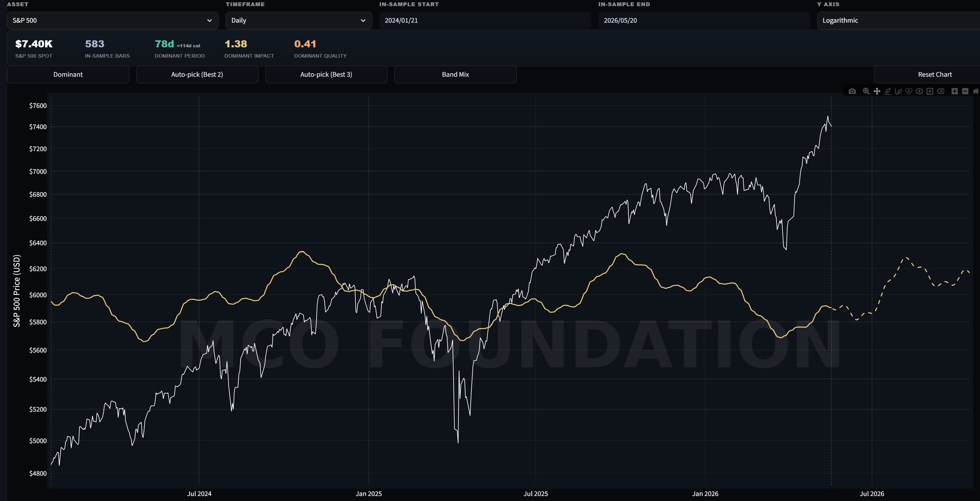Screen dimensions: 980x501
Task: Click the Jul 2026 x-axis label
Action: (872, 494)
